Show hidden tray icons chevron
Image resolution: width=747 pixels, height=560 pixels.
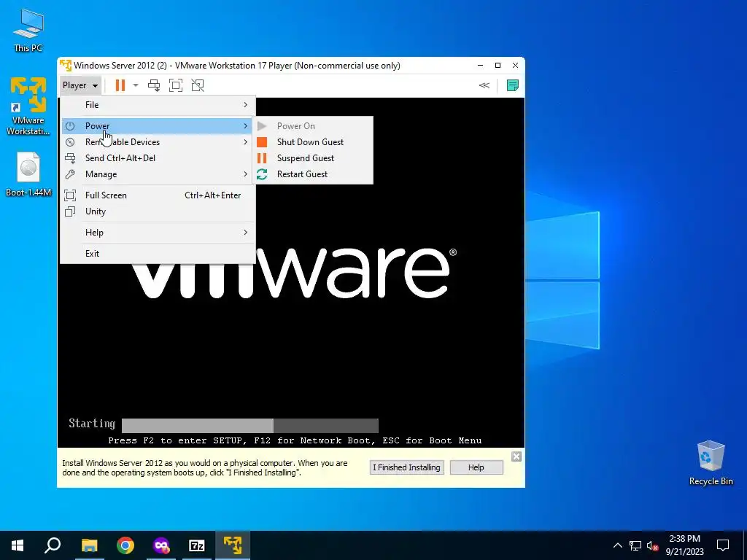tap(617, 545)
